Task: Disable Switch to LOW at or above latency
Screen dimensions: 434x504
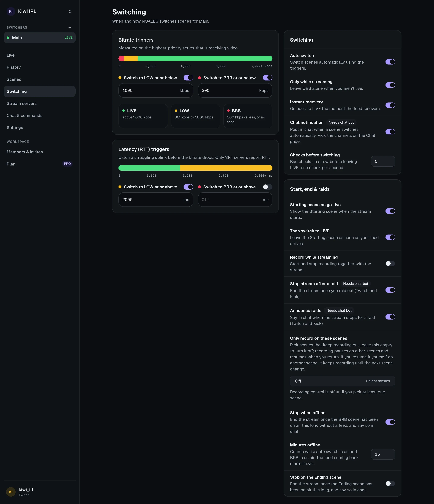Action: [x=188, y=187]
